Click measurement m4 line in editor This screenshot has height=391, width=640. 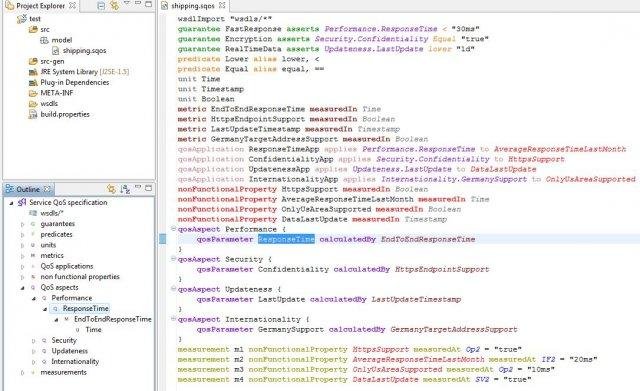tap(354, 380)
